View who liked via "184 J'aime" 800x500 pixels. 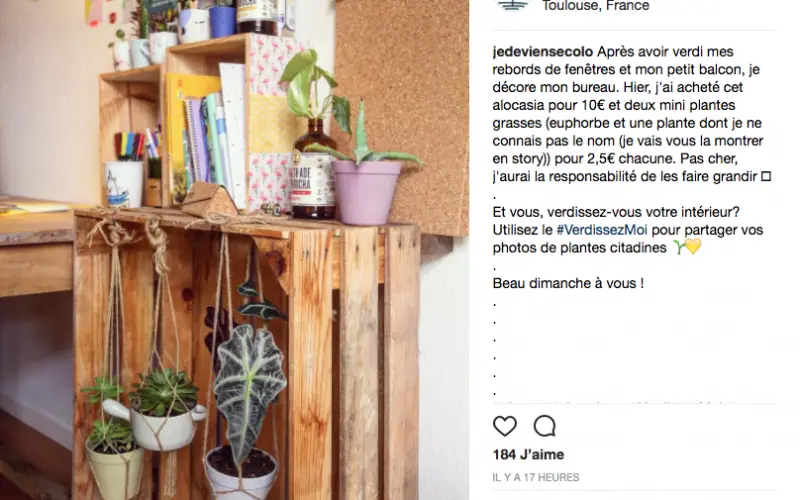(528, 455)
